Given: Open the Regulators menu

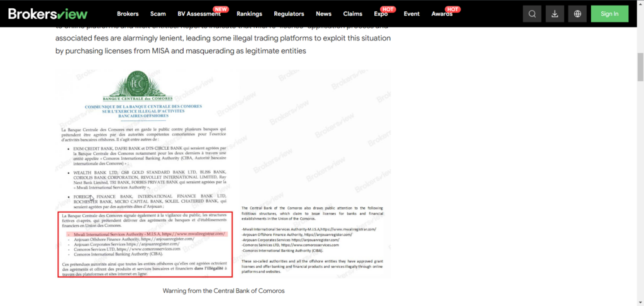Looking at the screenshot, I should coord(289,14).
